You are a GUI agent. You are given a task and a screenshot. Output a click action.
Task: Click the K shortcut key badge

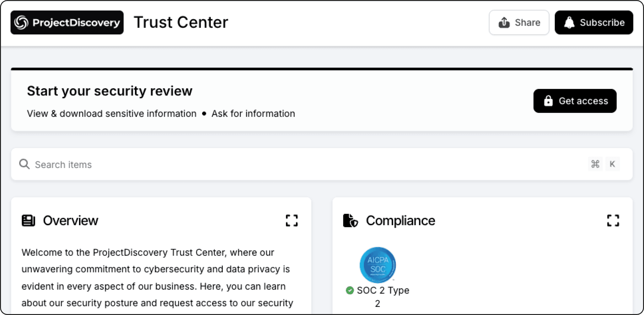[x=612, y=164]
